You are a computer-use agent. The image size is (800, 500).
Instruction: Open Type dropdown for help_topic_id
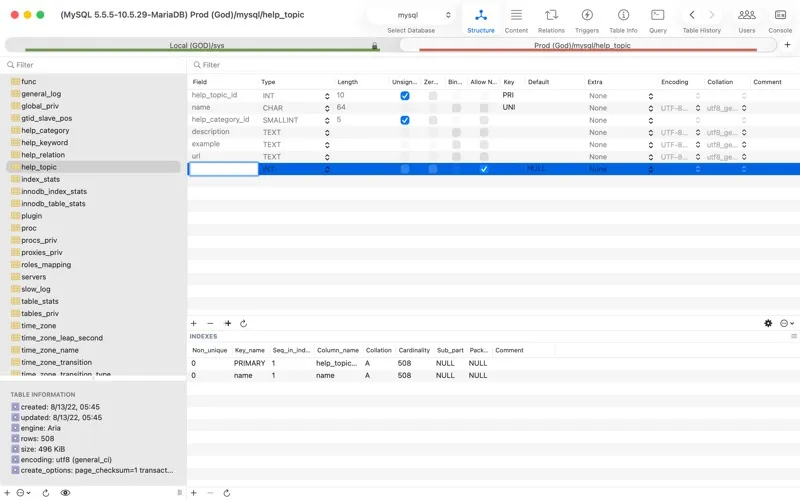[x=327, y=96]
